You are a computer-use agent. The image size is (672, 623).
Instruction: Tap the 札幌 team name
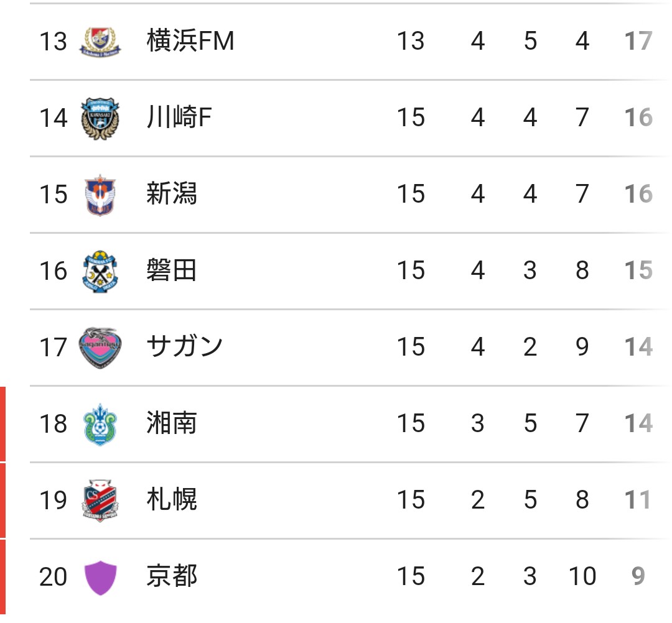[172, 499]
